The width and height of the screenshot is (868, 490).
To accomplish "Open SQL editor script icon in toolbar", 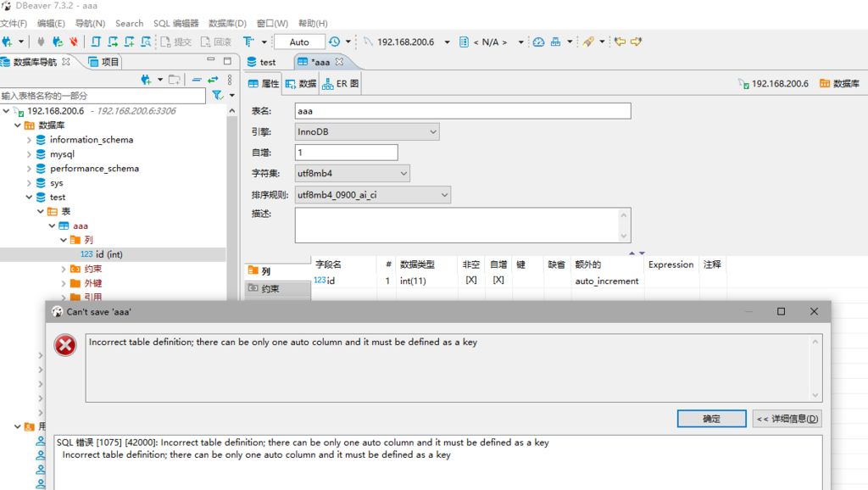I will tap(96, 42).
